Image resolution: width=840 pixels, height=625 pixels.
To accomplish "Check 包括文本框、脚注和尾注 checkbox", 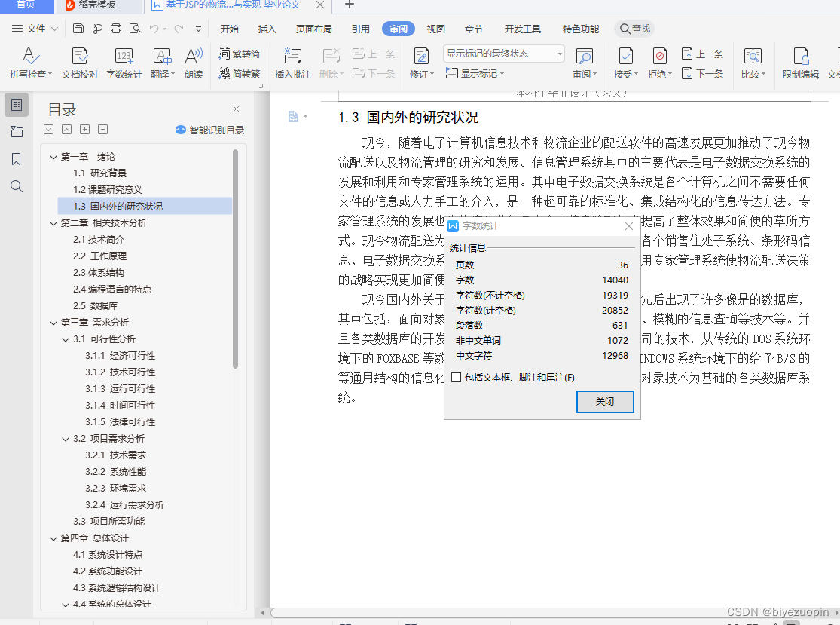I will coord(457,378).
